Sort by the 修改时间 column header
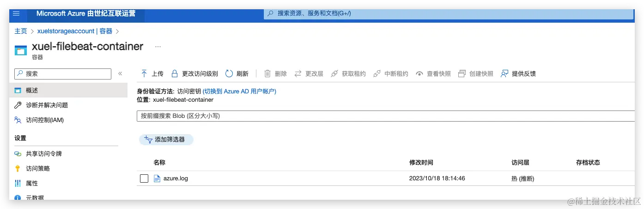The width and height of the screenshot is (644, 209). pyautogui.click(x=421, y=162)
